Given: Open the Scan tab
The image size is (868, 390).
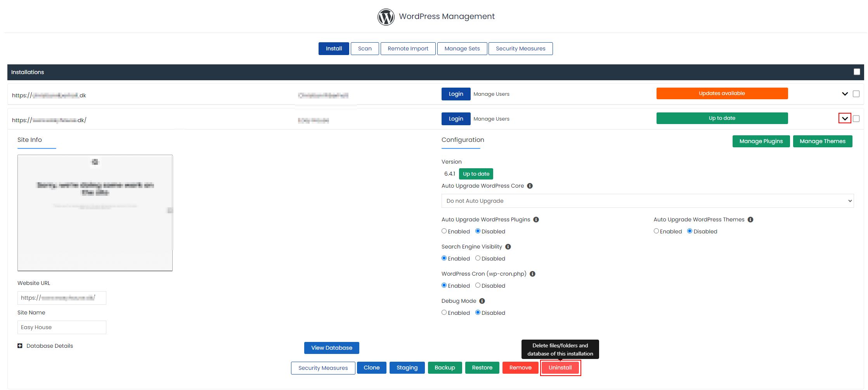Looking at the screenshot, I should (x=364, y=49).
